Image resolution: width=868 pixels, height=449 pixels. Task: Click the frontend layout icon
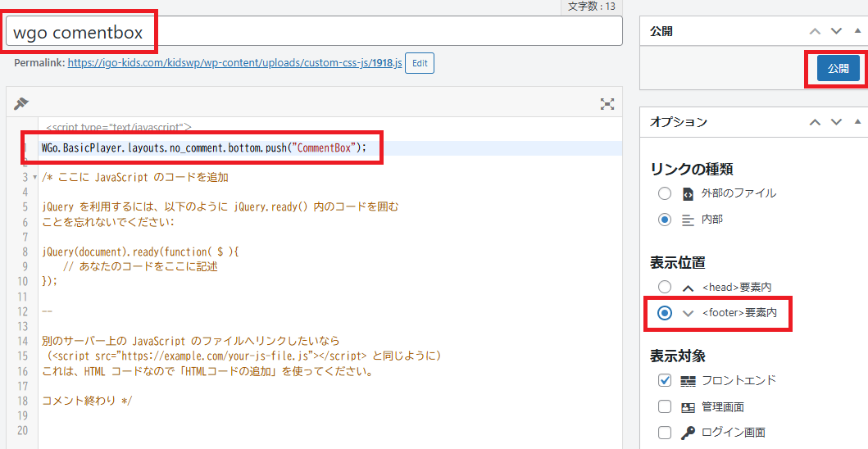click(688, 381)
